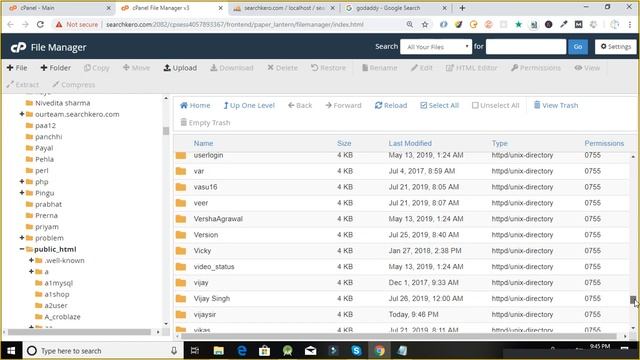
Task: Click Unselect All checkbox button
Action: tap(496, 105)
